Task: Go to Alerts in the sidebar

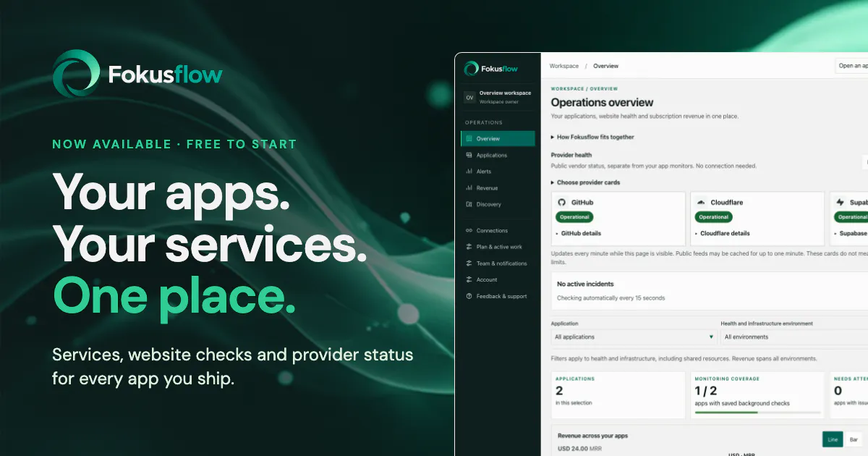Action: coord(498,172)
